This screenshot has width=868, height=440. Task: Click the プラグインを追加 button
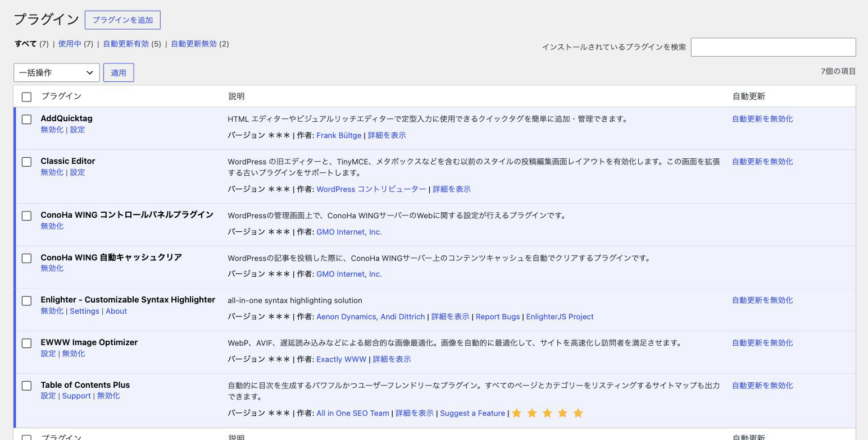coord(122,20)
